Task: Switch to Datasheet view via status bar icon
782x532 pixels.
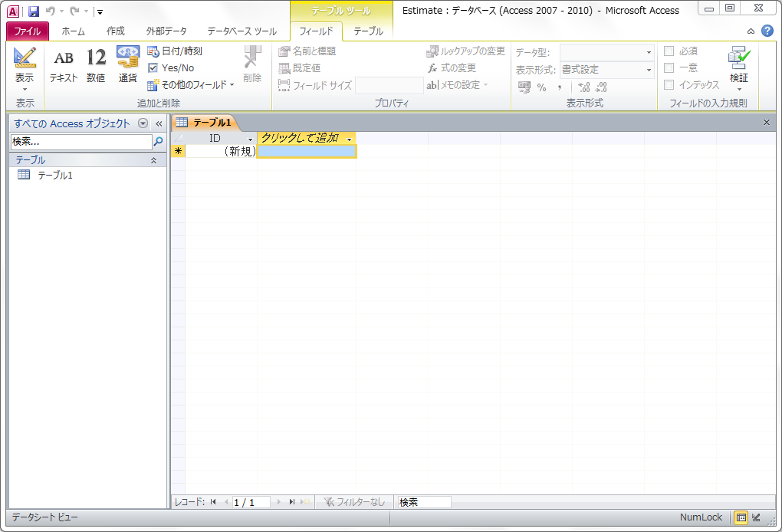Action: [x=741, y=517]
